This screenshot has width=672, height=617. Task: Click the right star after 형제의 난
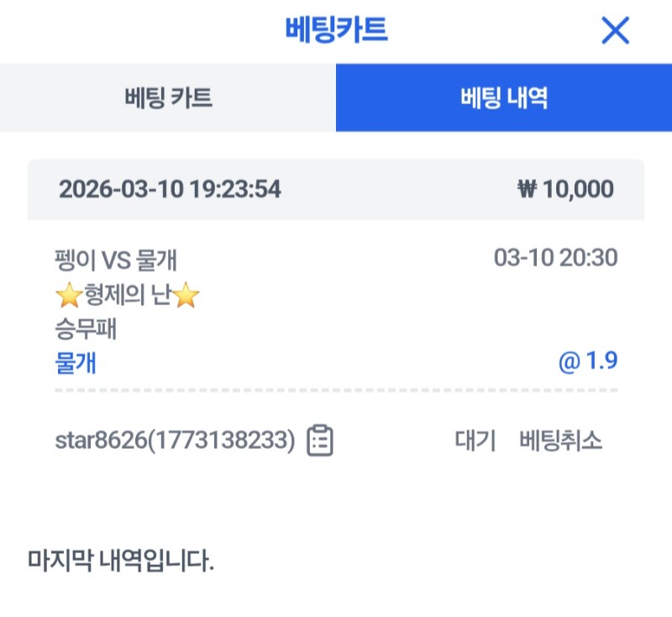click(186, 295)
